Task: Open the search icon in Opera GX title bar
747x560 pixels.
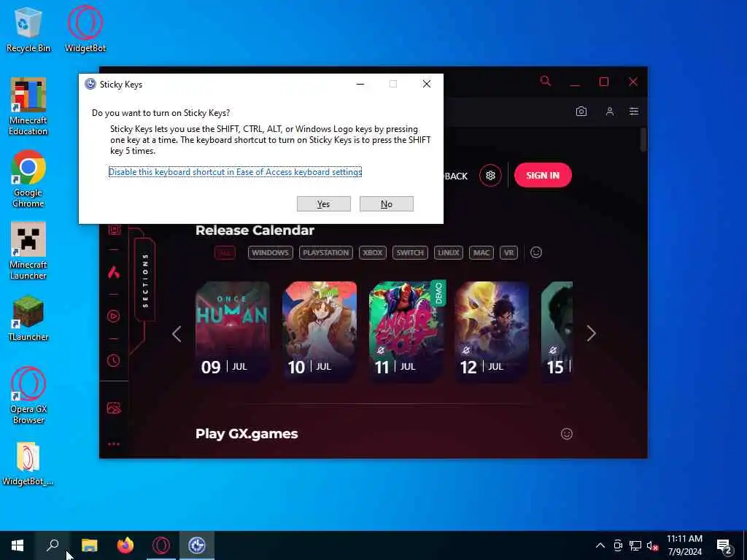Action: [546, 82]
